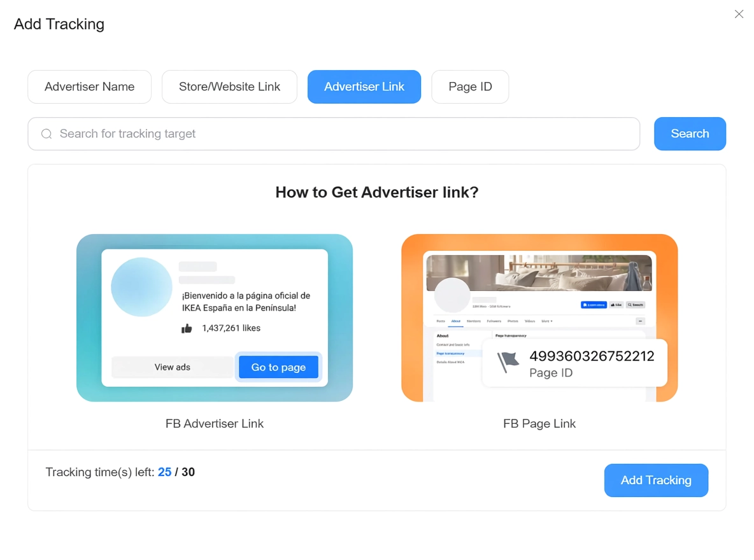
Task: Open the More dropdown in the page preview
Action: pyautogui.click(x=546, y=321)
